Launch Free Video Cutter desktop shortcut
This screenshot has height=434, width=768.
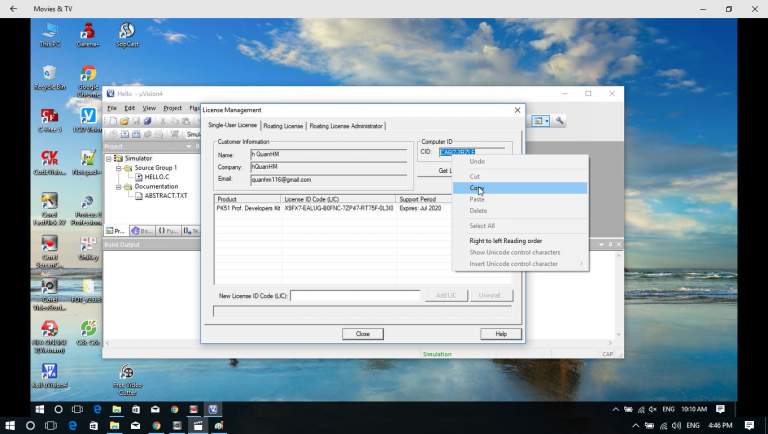pos(127,377)
